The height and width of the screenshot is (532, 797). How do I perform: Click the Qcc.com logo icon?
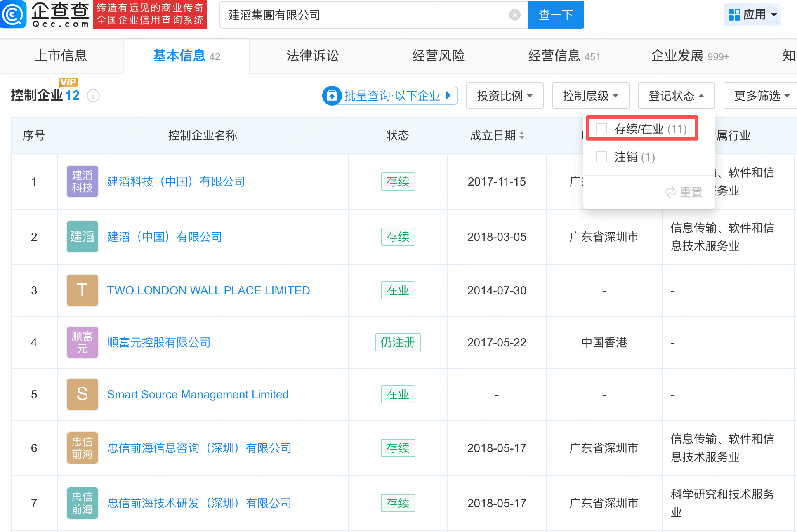13,15
